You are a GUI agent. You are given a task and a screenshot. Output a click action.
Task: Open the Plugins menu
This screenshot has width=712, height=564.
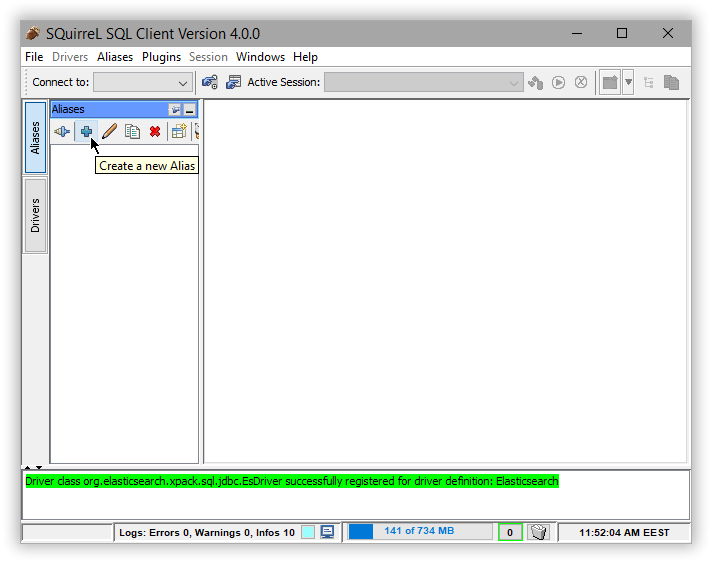(161, 57)
